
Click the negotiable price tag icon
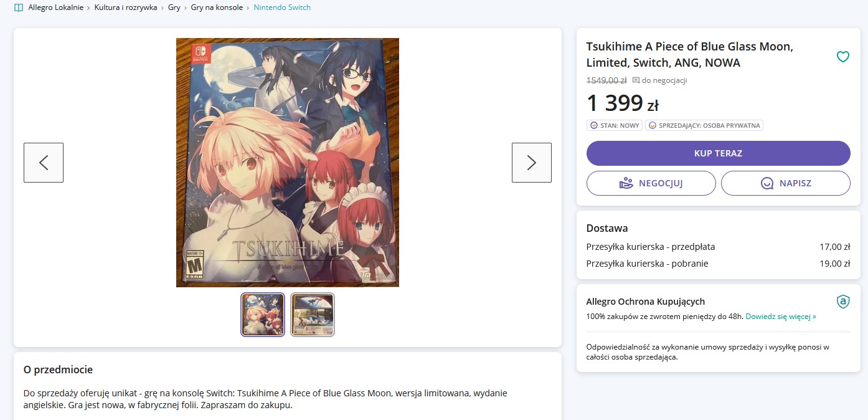pyautogui.click(x=636, y=80)
